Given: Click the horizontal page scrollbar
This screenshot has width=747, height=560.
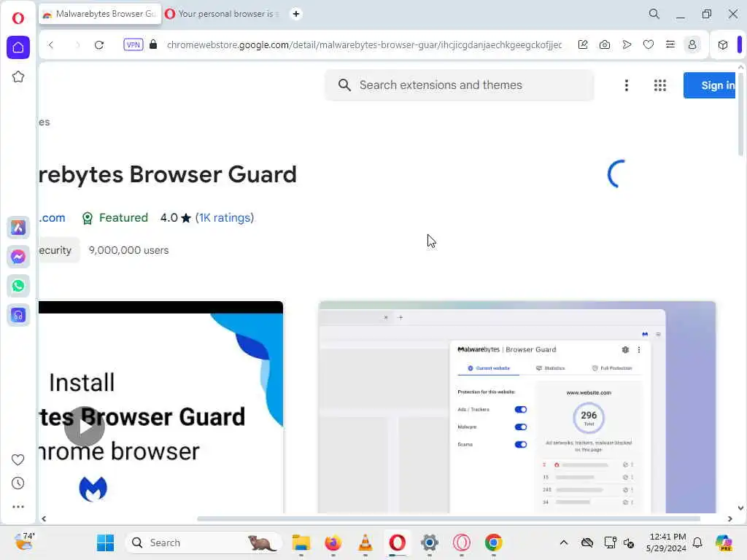Looking at the screenshot, I should [x=449, y=518].
